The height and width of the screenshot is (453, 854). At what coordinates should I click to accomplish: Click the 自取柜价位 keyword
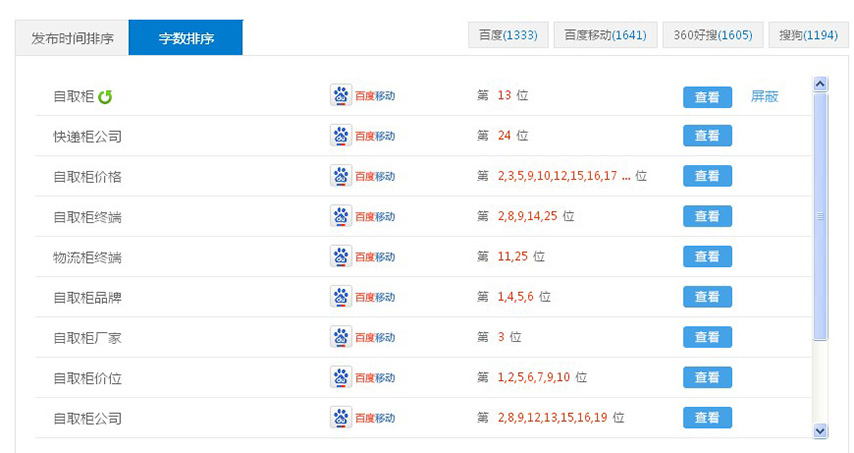[87, 378]
